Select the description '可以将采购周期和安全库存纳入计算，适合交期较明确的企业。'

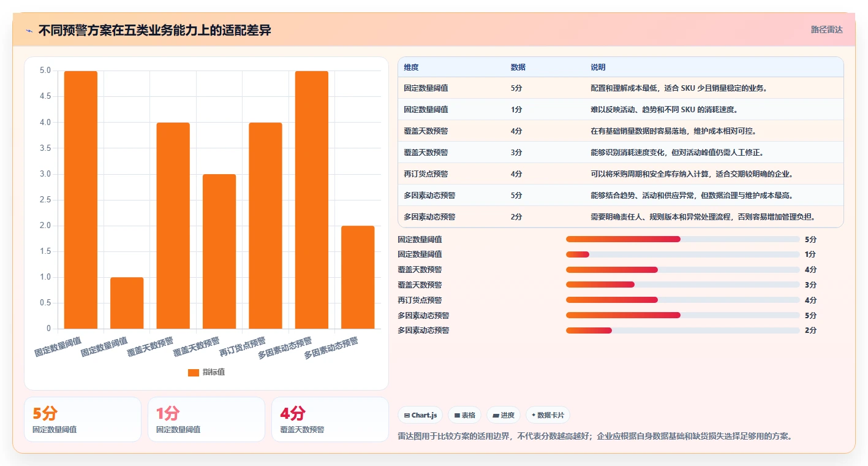tap(692, 174)
